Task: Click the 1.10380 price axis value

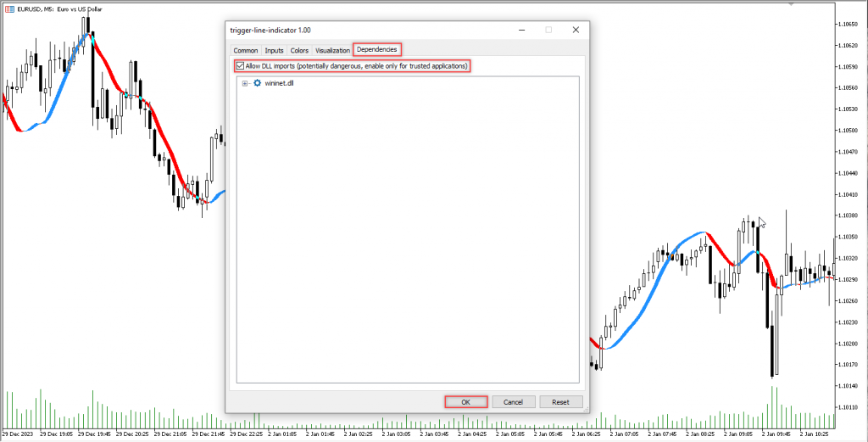Action: (848, 215)
